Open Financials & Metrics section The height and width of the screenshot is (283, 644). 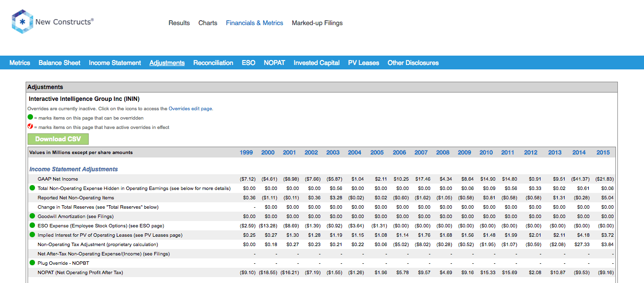[254, 23]
